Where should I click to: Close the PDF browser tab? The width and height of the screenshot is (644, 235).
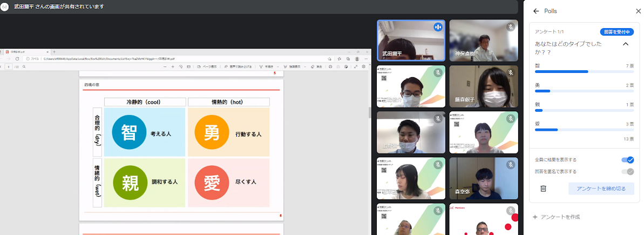tap(48, 52)
